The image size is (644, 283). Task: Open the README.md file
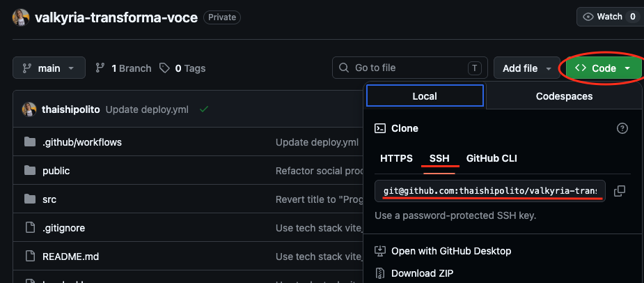pos(70,257)
